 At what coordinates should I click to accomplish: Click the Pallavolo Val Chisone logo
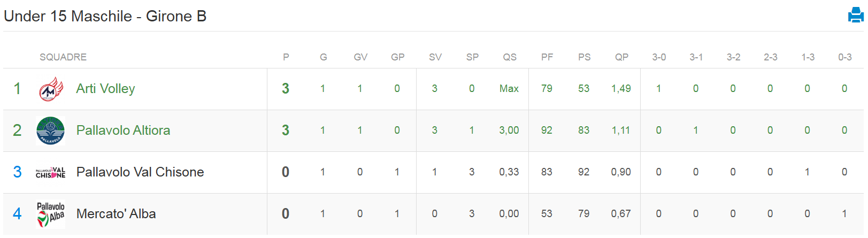click(51, 172)
